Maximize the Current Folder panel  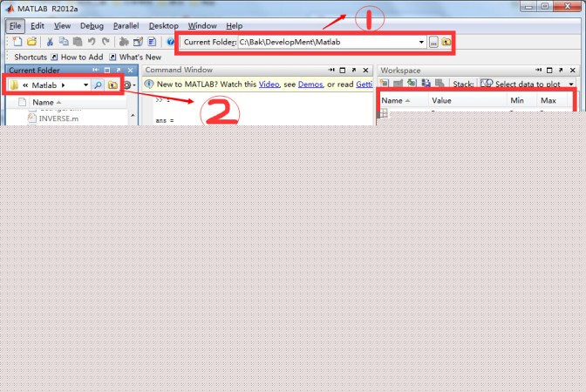(x=107, y=70)
